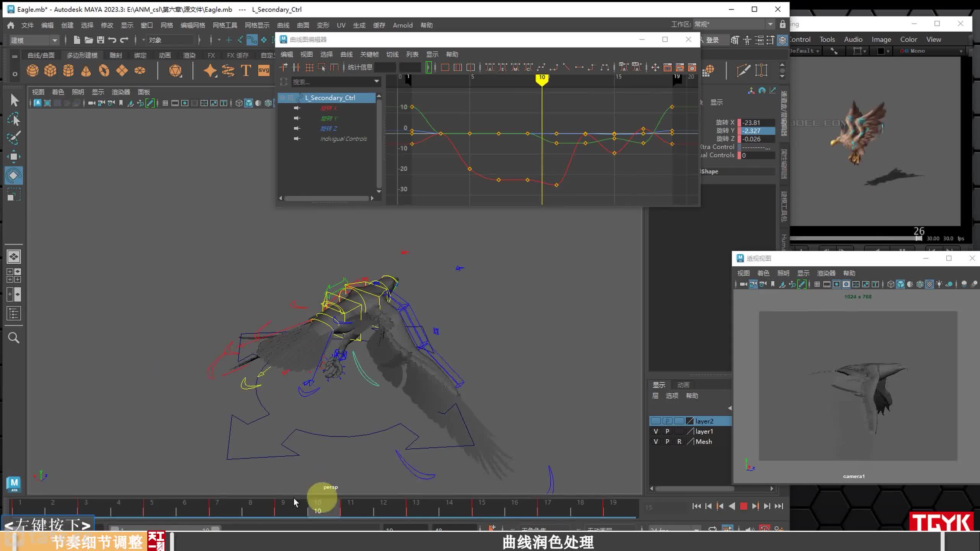980x551 pixels.
Task: Open Mono dropdown in the player window
Action: click(931, 51)
